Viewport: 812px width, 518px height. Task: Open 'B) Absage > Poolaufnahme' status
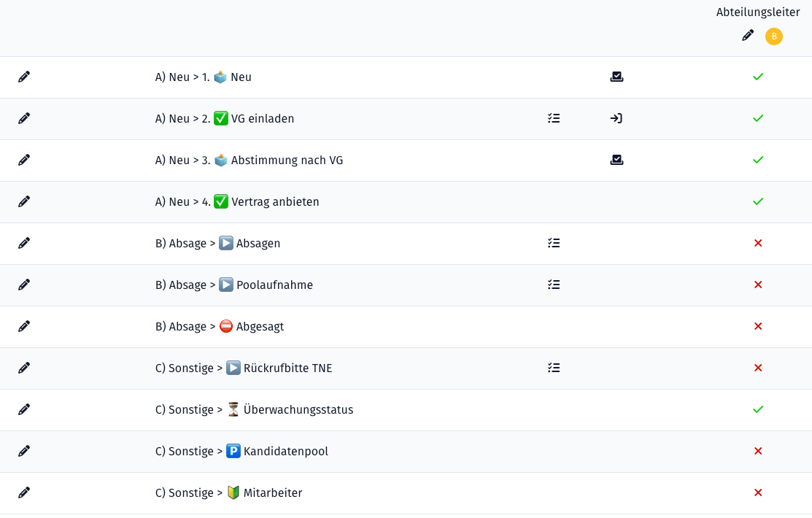[233, 285]
